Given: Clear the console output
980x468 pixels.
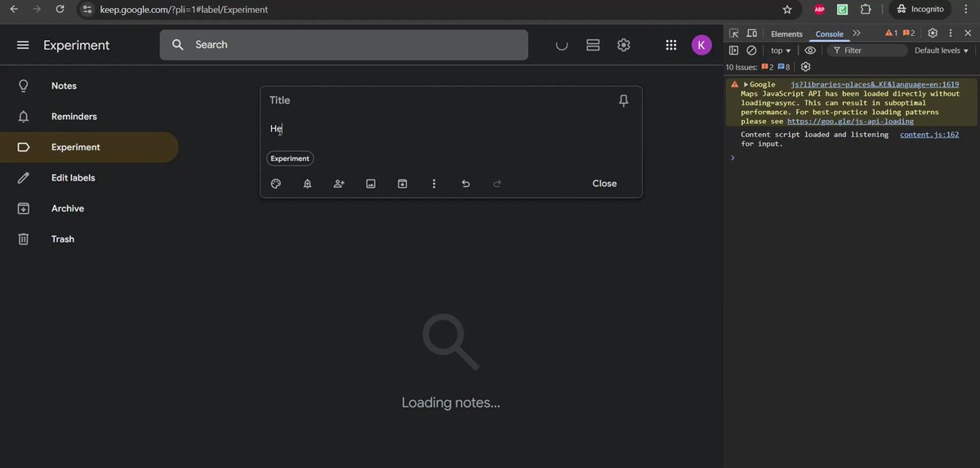Looking at the screenshot, I should [751, 51].
